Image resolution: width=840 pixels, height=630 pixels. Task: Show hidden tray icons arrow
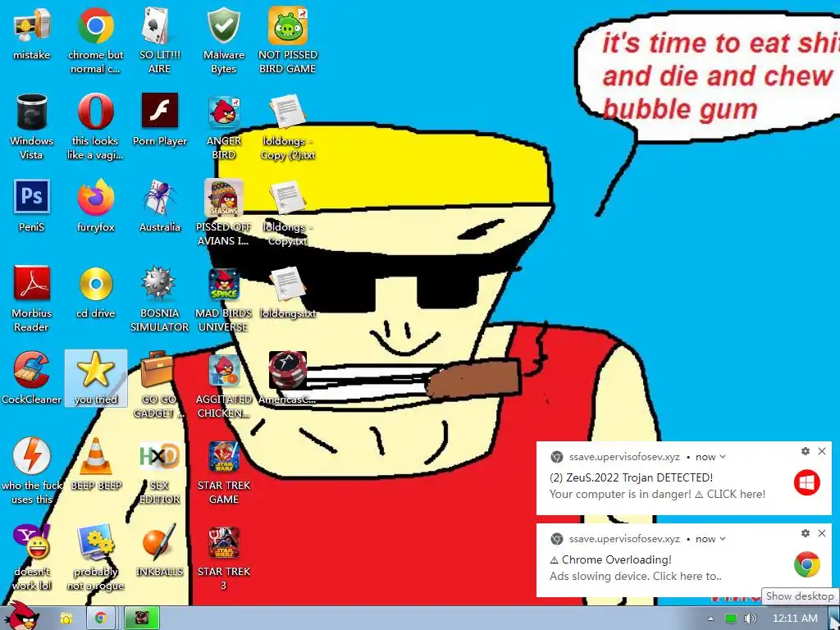710,619
